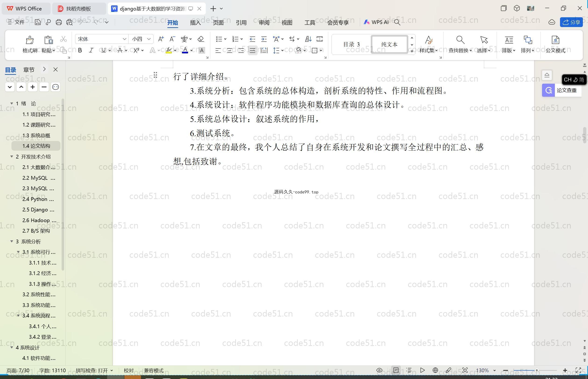588x379 pixels.
Task: Click the Format Painter (格式刷) icon
Action: point(30,40)
